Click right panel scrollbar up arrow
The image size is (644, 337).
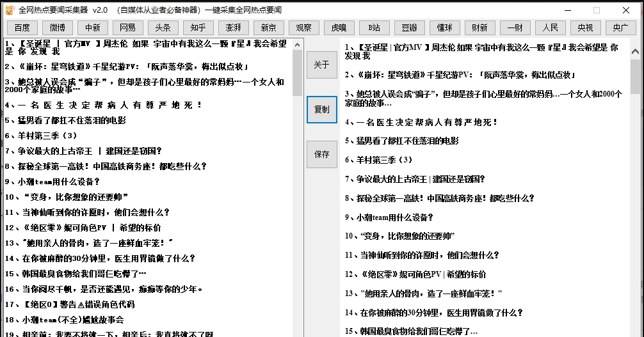click(635, 52)
